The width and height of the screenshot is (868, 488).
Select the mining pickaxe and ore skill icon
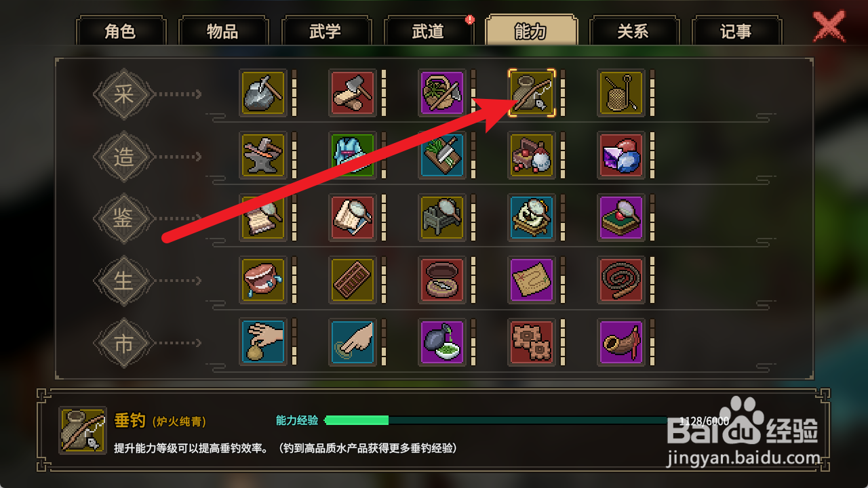pos(263,93)
